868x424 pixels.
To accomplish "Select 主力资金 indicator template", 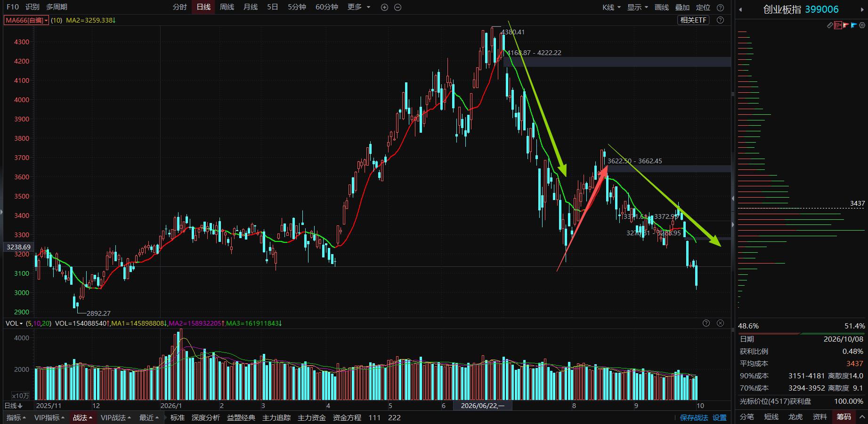I will 312,417.
